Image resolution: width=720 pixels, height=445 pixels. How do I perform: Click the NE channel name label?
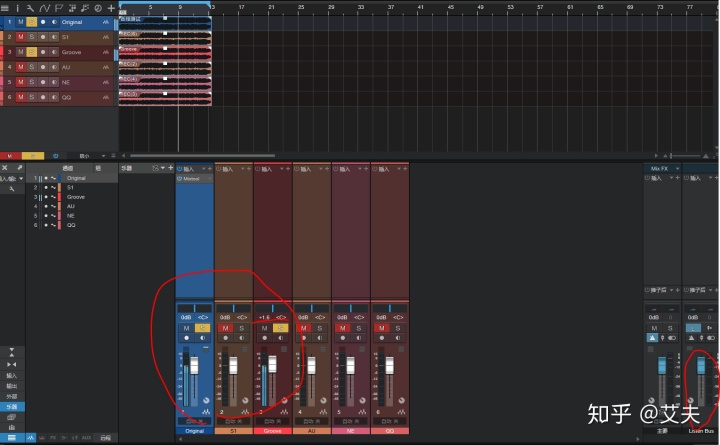point(350,431)
